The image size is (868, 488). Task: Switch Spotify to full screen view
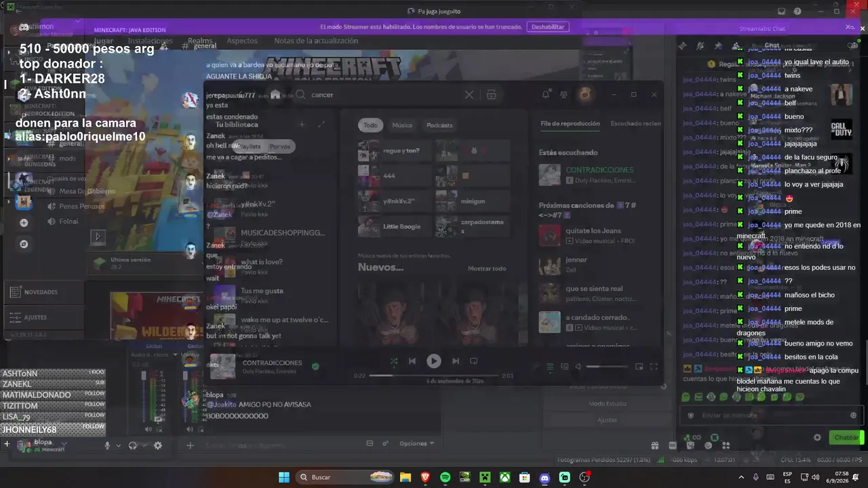[x=654, y=367]
